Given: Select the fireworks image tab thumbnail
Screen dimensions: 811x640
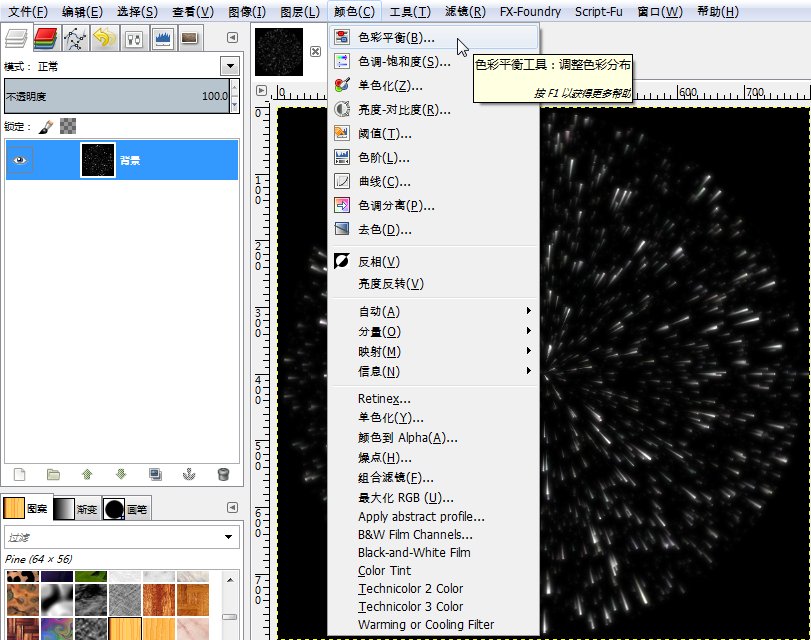Looking at the screenshot, I should 279,52.
